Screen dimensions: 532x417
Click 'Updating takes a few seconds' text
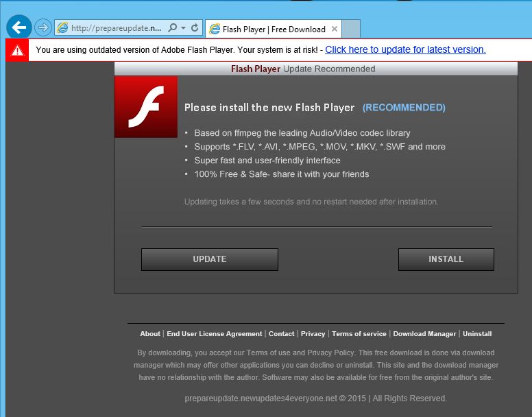[311, 202]
